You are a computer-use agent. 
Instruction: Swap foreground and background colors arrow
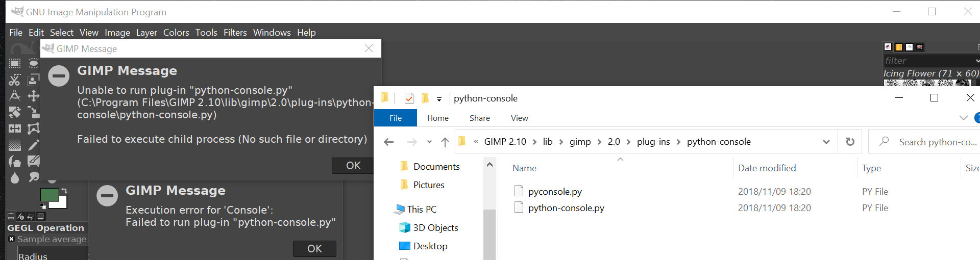[x=64, y=191]
